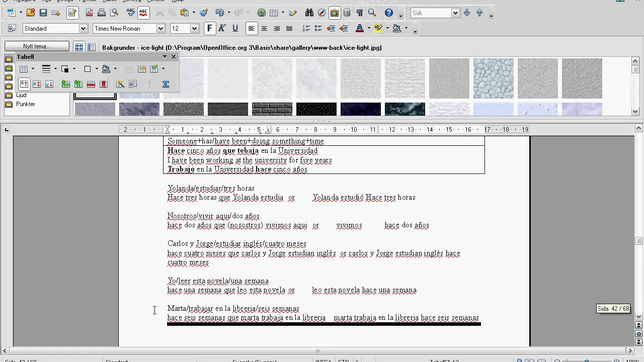
Task: Toggle underline formatting (U)
Action: pyautogui.click(x=234, y=29)
